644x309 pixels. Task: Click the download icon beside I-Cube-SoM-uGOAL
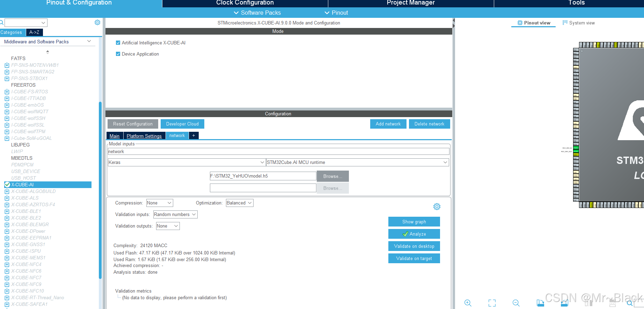click(x=7, y=138)
